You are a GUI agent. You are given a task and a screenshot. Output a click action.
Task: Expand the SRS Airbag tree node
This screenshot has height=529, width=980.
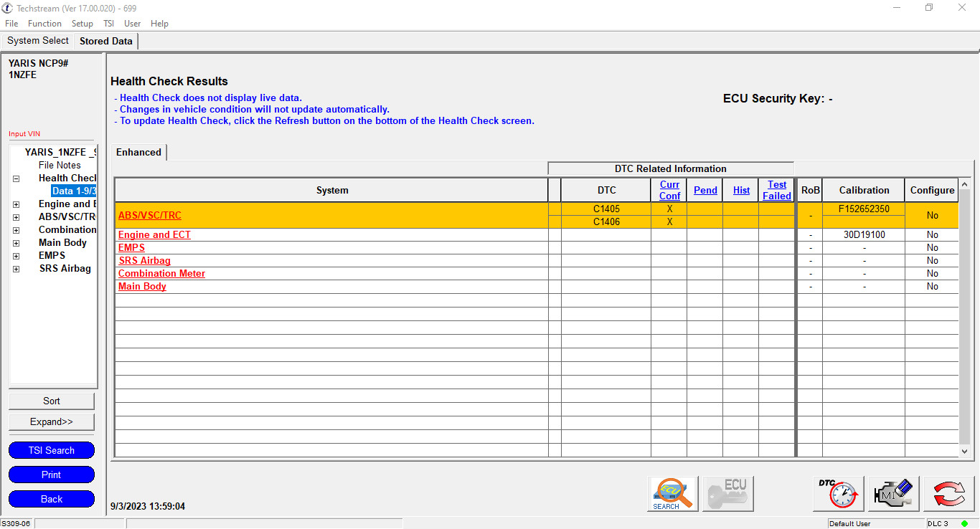pos(16,269)
